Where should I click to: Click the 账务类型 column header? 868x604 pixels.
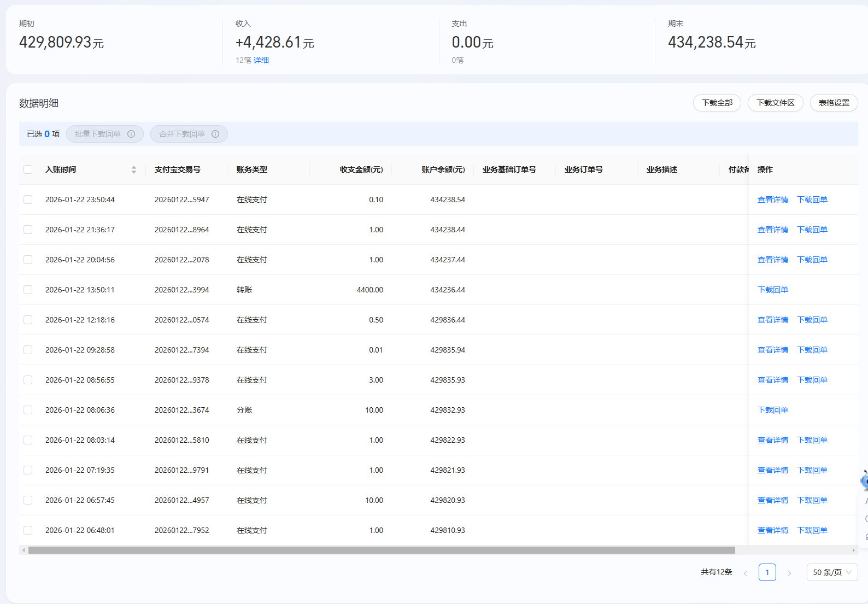[252, 169]
